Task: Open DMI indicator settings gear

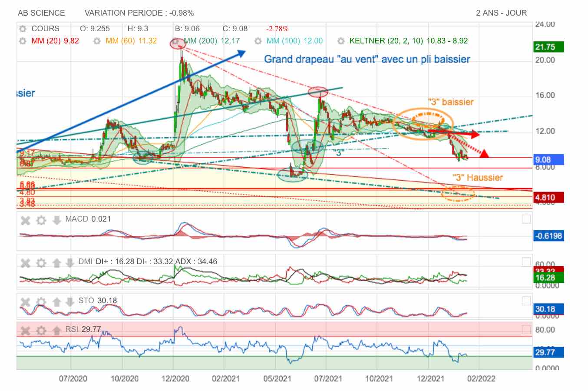Action: 41,263
